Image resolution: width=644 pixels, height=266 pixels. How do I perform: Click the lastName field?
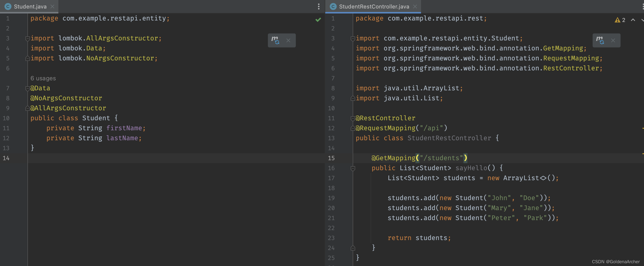pos(122,138)
